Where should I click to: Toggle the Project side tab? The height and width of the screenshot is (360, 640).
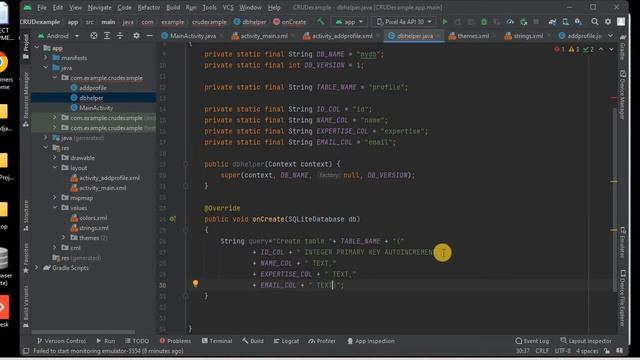26,47
